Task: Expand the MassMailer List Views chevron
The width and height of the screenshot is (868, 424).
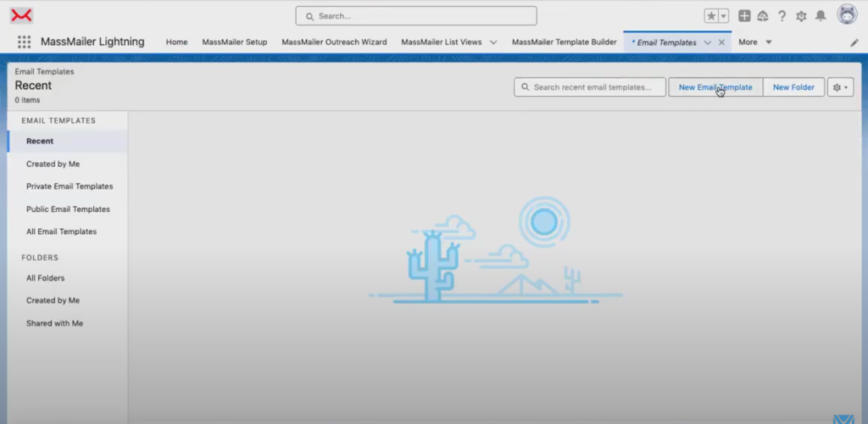Action: point(493,42)
